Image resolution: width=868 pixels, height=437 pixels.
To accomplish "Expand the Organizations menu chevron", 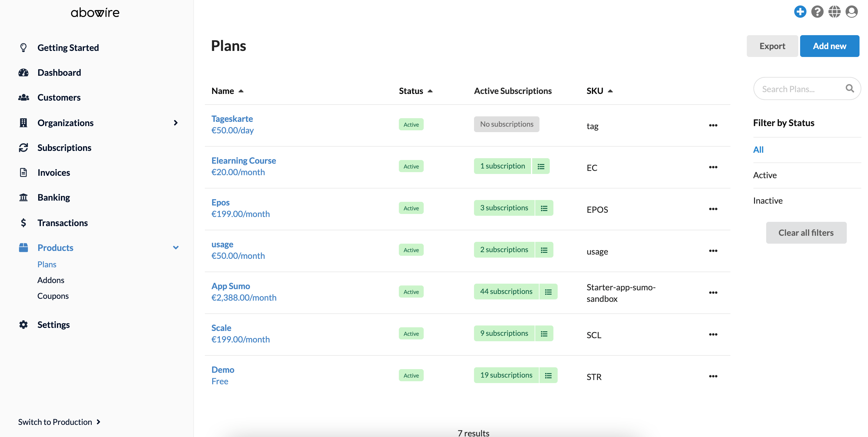I will click(x=175, y=123).
